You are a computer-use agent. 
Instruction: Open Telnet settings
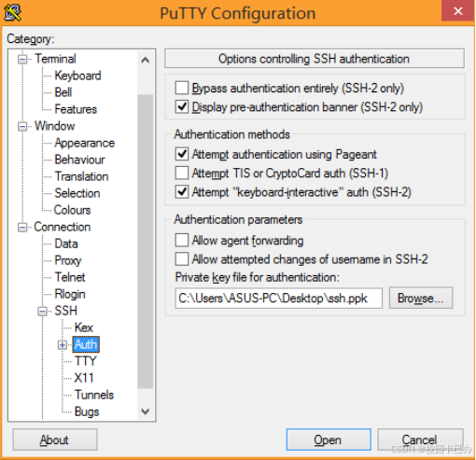[x=70, y=277]
